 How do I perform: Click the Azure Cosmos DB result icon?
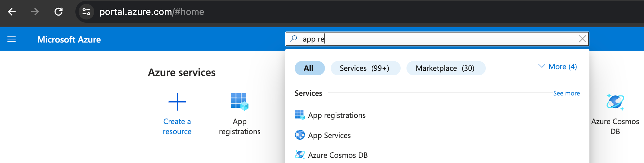pos(300,155)
